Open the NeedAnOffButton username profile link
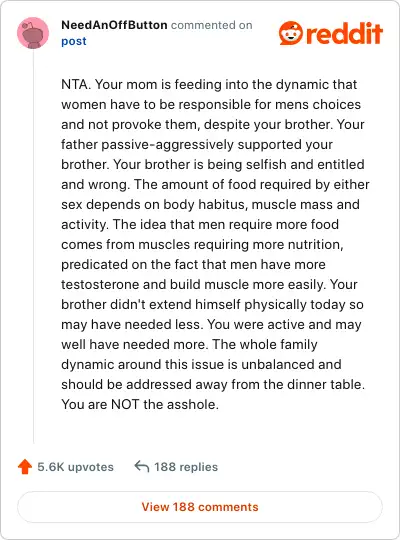 (114, 25)
